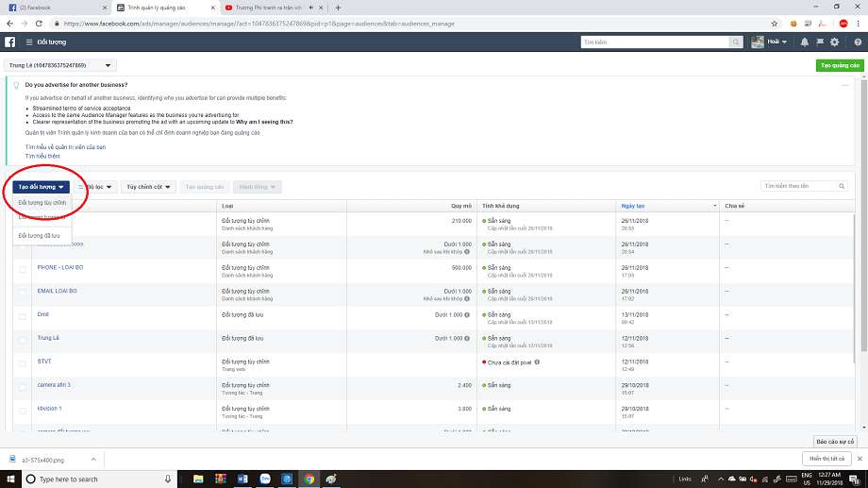The width and height of the screenshot is (868, 488).
Task: Select the EMAIL LOAI BO row checkbox
Action: (x=23, y=294)
